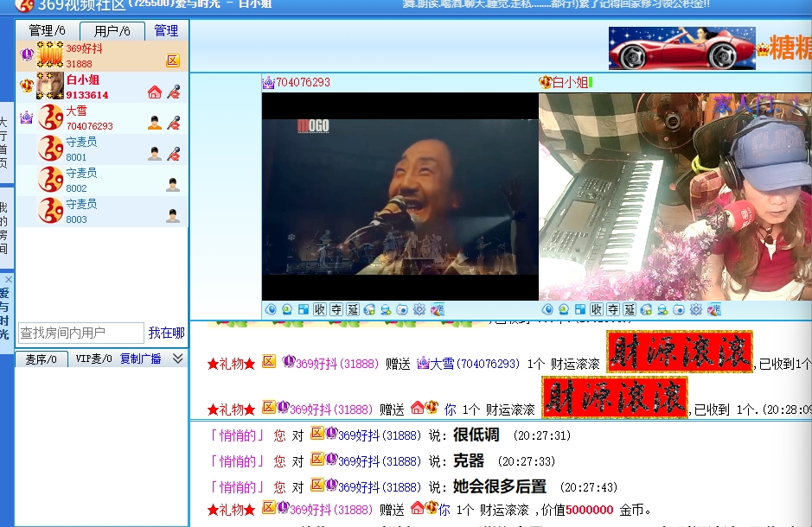Image resolution: width=812 pixels, height=527 pixels.
Task: Select 守麦员 8001 in the user list
Action: (x=102, y=149)
